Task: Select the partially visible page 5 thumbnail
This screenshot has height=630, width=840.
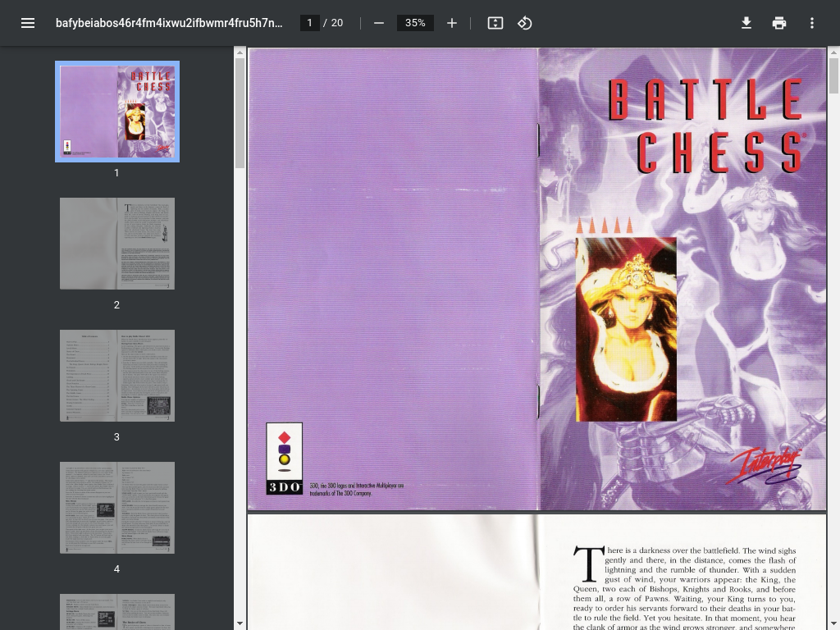Action: tap(117, 612)
